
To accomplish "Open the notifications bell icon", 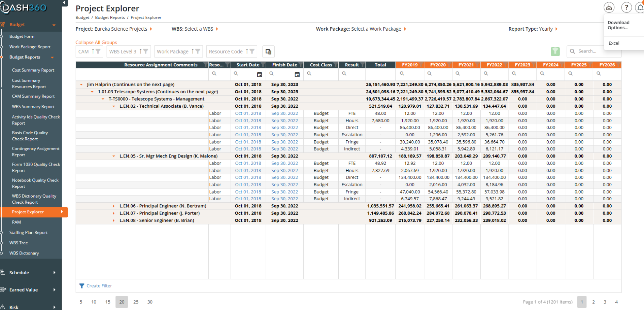I will click(640, 7).
